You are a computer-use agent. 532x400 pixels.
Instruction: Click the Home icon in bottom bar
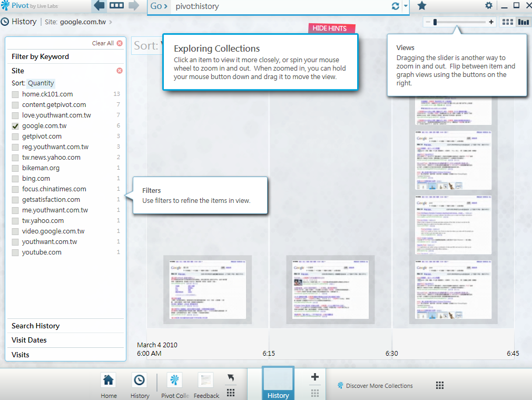pos(109,381)
